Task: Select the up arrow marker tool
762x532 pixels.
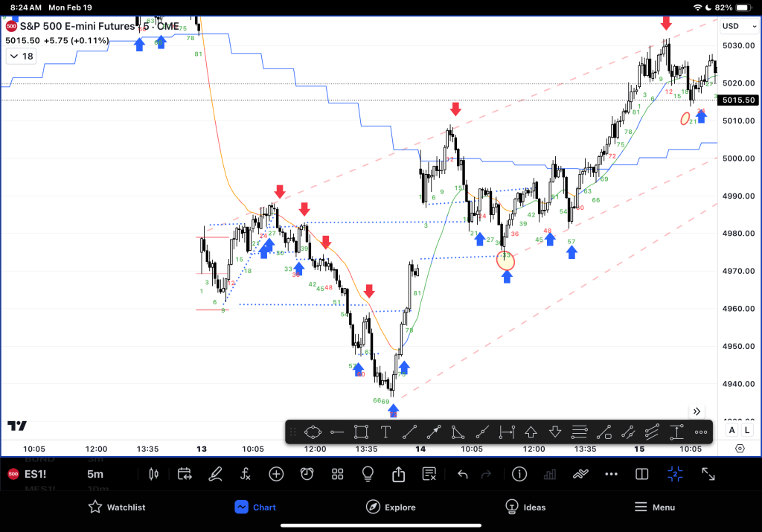Action: (x=531, y=432)
